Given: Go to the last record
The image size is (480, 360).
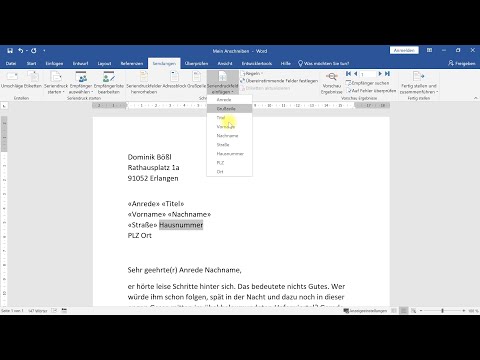Looking at the screenshot, I should 387,74.
